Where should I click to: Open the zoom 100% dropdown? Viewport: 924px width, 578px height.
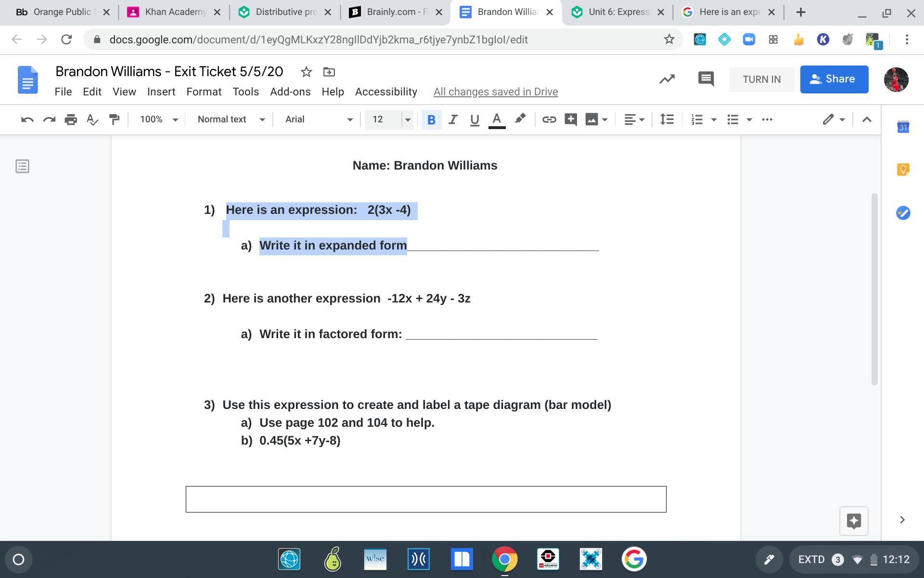(158, 119)
